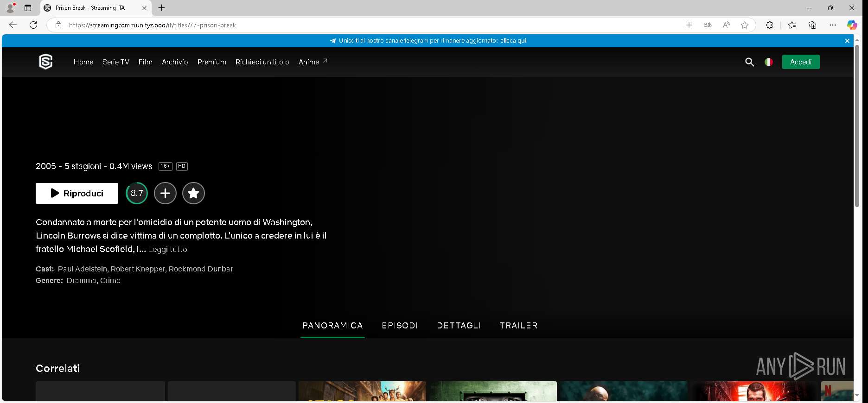Close the blue telegram banner

(x=847, y=41)
